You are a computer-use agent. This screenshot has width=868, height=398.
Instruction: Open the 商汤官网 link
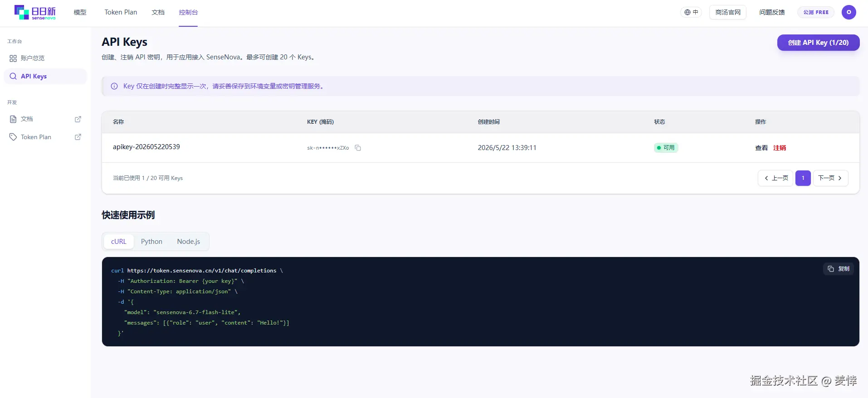[728, 12]
